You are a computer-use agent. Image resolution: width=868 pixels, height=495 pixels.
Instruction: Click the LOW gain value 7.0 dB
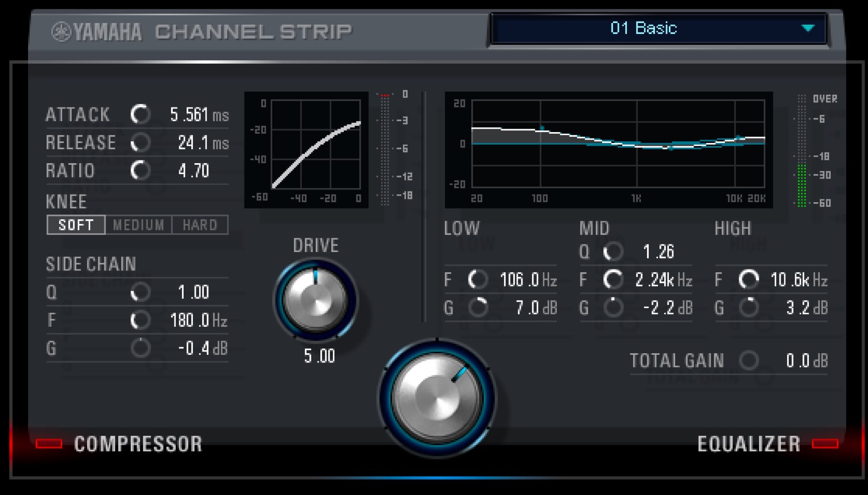(x=536, y=308)
